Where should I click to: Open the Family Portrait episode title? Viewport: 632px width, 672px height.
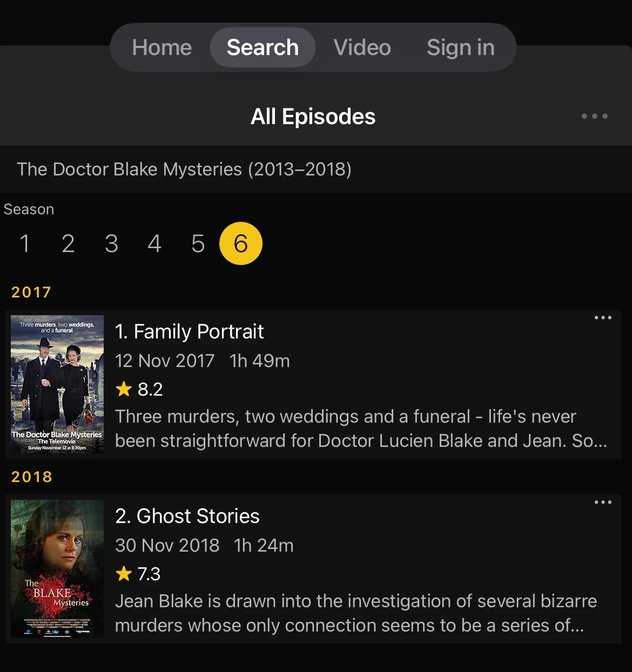pyautogui.click(x=189, y=331)
